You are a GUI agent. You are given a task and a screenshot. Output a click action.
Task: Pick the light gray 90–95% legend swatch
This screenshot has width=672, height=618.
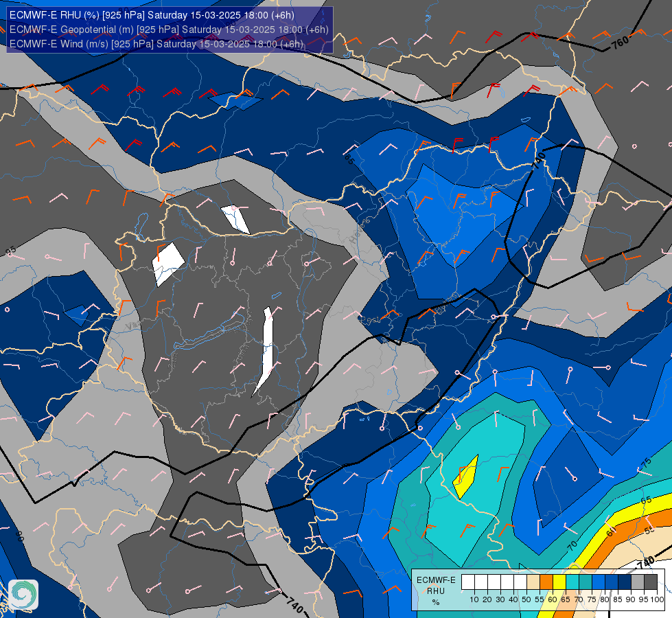pyautogui.click(x=638, y=582)
